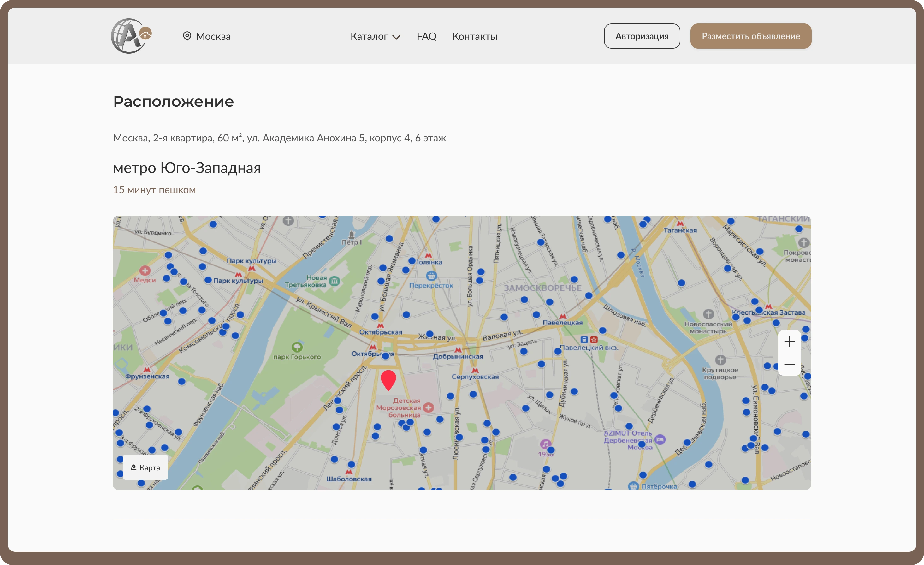Click the site logo with globe
This screenshot has width=924, height=565.
(x=131, y=36)
